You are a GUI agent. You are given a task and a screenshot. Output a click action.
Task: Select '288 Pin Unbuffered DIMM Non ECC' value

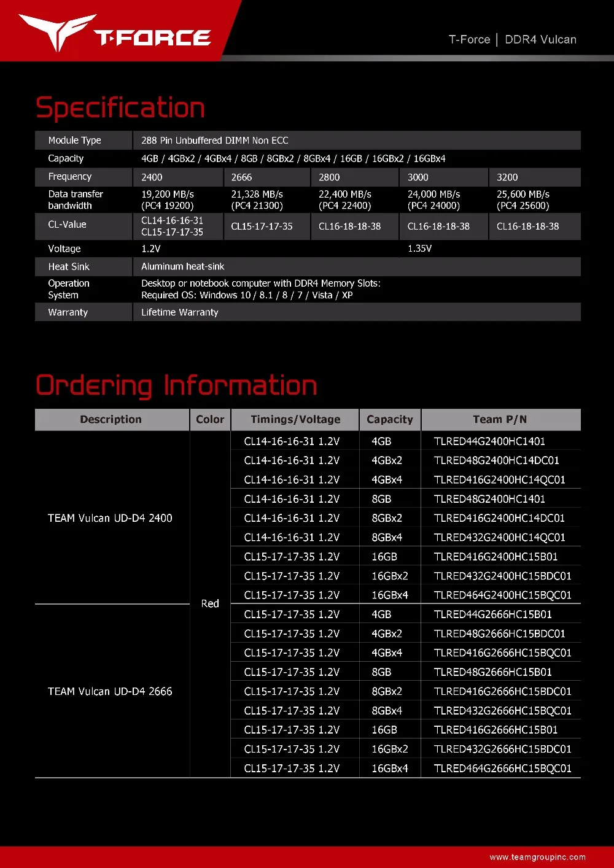(x=215, y=140)
